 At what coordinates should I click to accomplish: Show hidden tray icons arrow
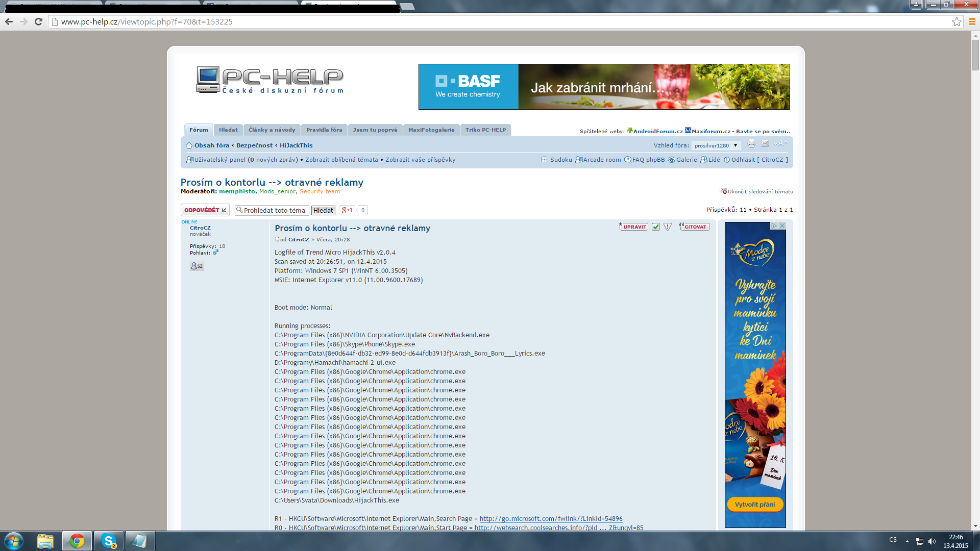tap(907, 541)
